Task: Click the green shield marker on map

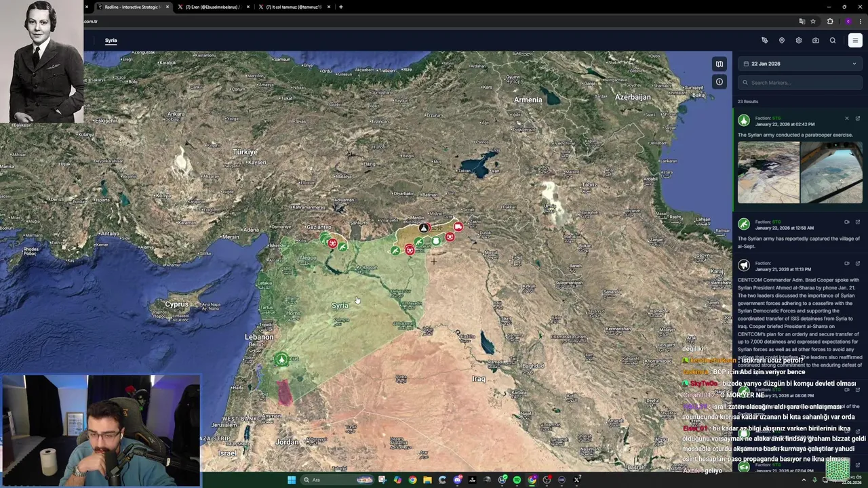Action: pos(436,241)
